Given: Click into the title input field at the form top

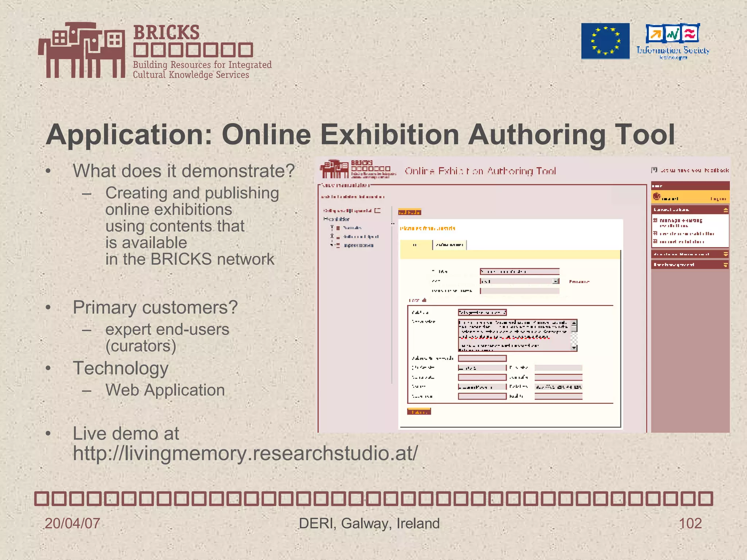Looking at the screenshot, I should (519, 272).
